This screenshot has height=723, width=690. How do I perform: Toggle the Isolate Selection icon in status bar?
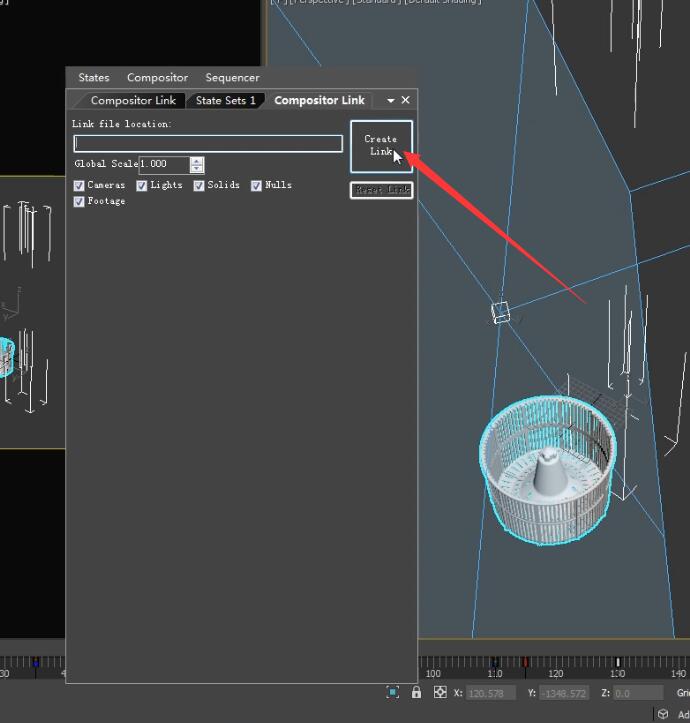[393, 692]
